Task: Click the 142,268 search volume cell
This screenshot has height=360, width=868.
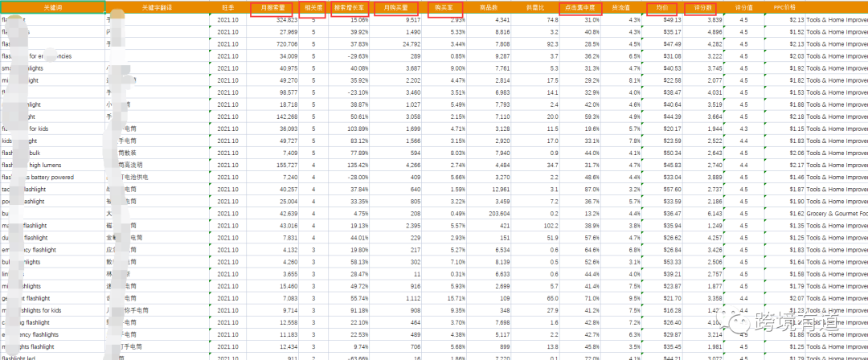Action: (272, 117)
